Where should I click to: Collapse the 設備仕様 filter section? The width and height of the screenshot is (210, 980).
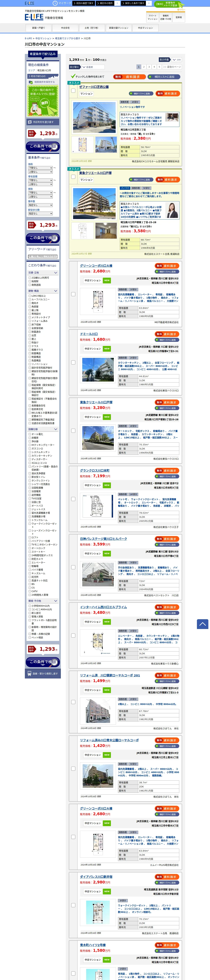(x=43, y=429)
